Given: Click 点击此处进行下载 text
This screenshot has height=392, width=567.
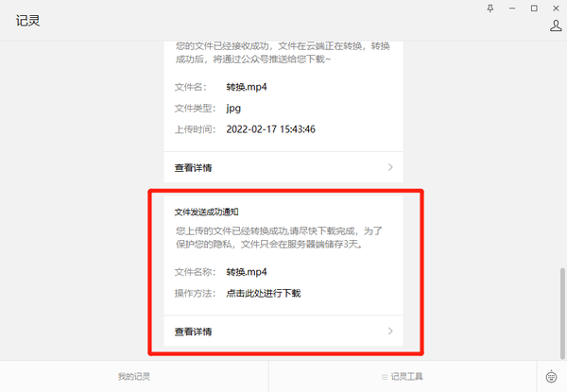Looking at the screenshot, I should point(264,293).
